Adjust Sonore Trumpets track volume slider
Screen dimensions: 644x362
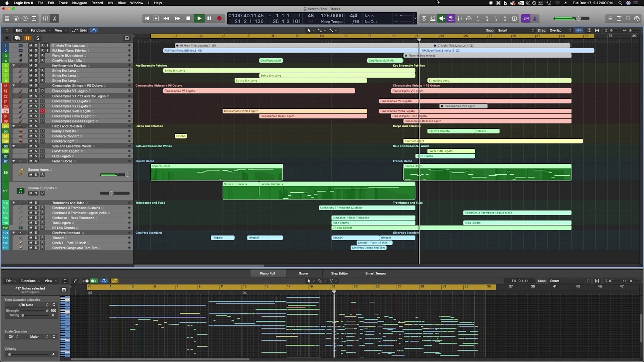(x=114, y=193)
